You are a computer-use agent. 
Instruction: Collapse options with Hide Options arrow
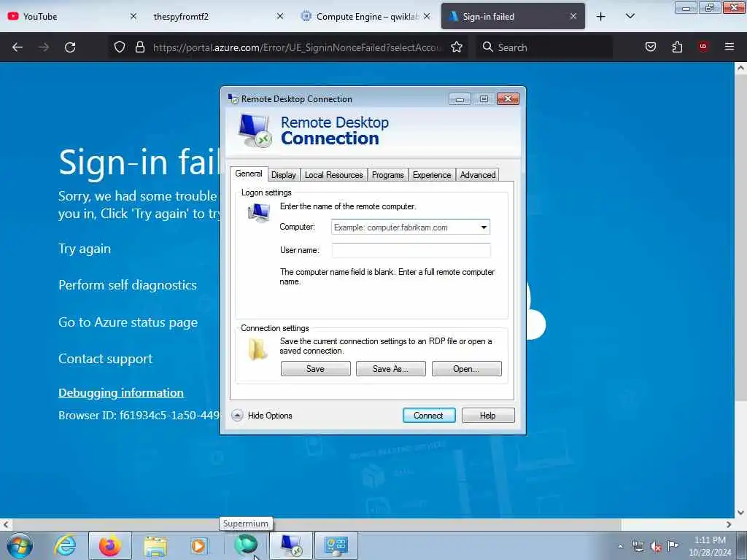pos(237,415)
